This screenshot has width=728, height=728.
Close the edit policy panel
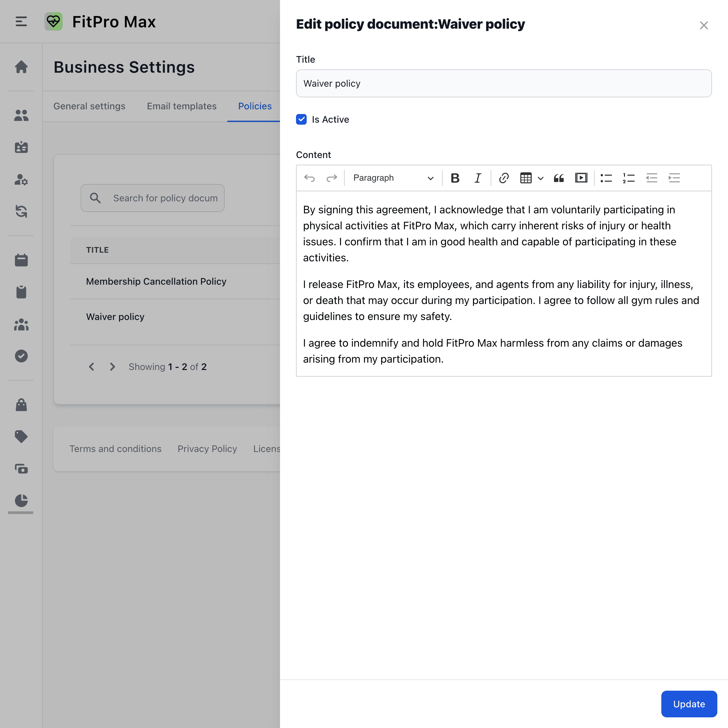(704, 25)
